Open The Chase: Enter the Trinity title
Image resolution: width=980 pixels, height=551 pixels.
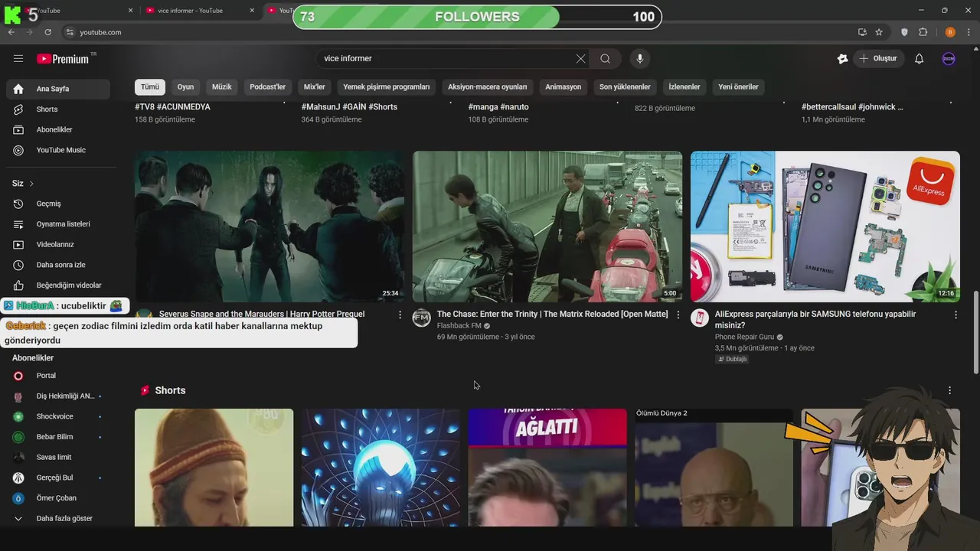(552, 315)
